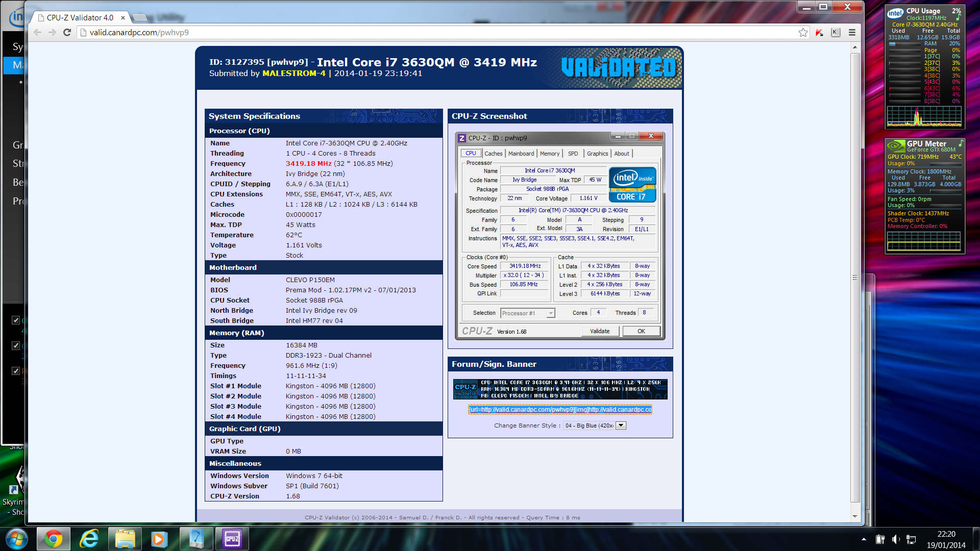The height and width of the screenshot is (551, 980).
Task: Select the banner BBCode URL field
Action: coord(560,409)
